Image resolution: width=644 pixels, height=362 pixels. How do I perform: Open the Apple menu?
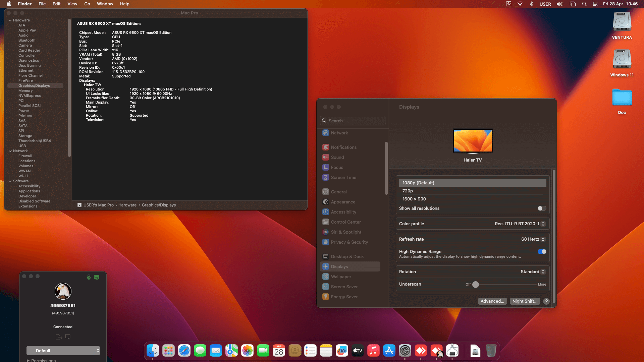[x=9, y=4]
